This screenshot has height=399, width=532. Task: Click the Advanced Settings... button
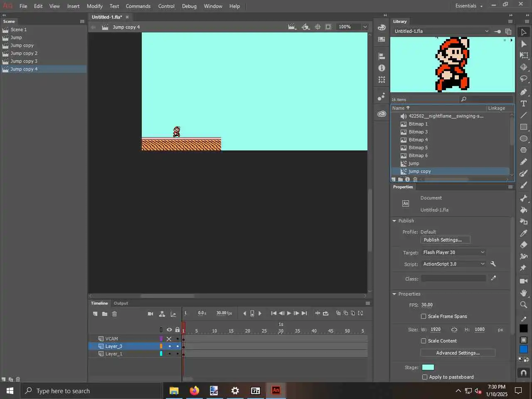point(458,353)
